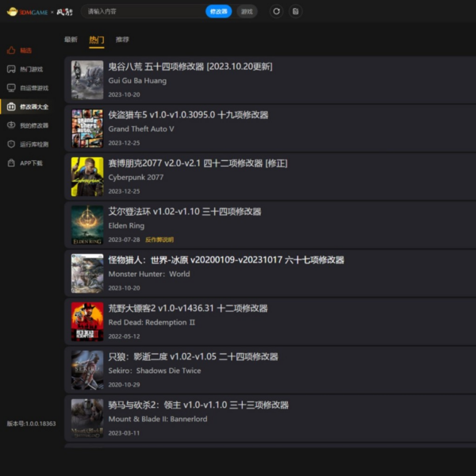The image size is (476, 476).
Task: Click the APP下载 bag icon
Action: coord(11,163)
